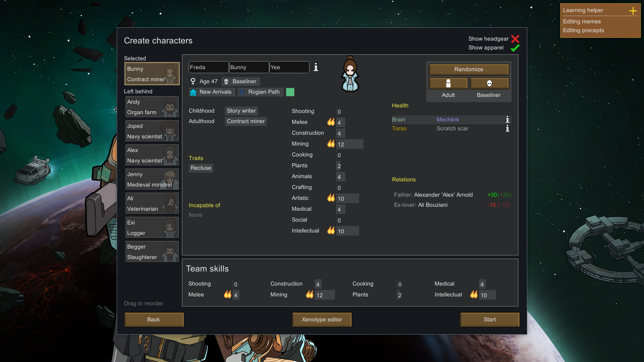The image size is (644, 362).
Task: Click the Adult life stage icon button
Action: click(x=448, y=83)
